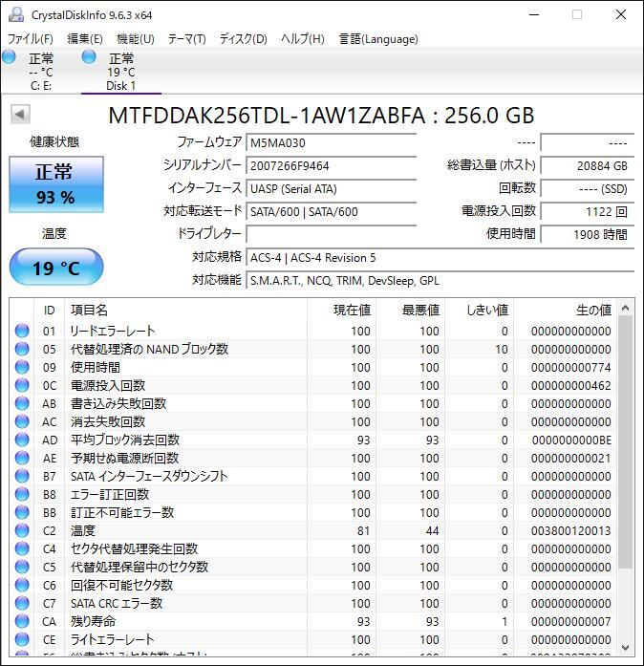Open the 編集(E) menu
Viewport: 644px width, 666px height.
pyautogui.click(x=85, y=39)
